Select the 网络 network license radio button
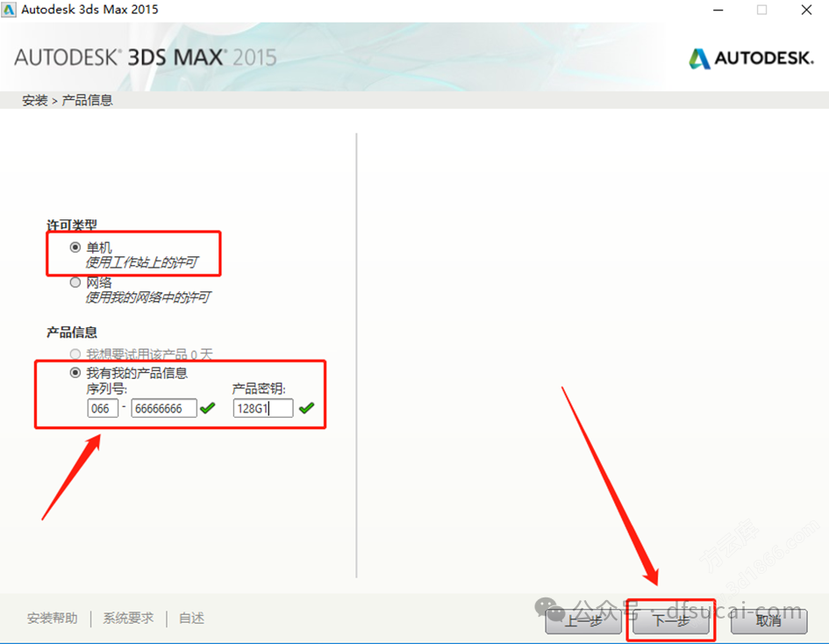Screen dimensions: 829x644 tap(75, 283)
